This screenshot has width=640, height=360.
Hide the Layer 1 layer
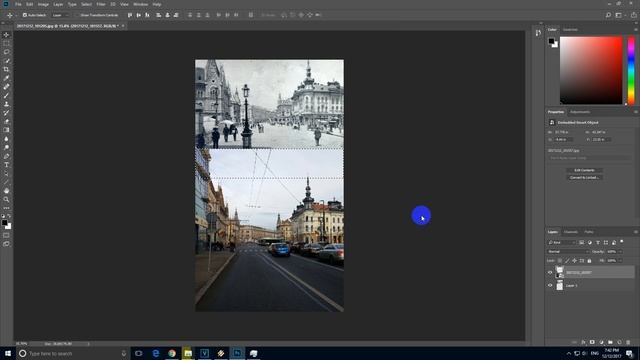coord(550,285)
